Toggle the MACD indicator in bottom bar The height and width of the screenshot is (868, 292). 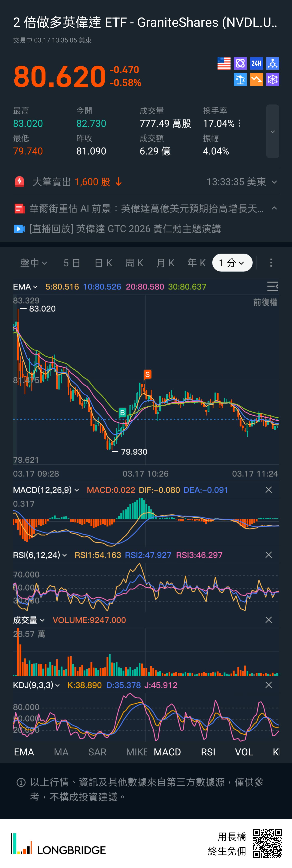(167, 752)
